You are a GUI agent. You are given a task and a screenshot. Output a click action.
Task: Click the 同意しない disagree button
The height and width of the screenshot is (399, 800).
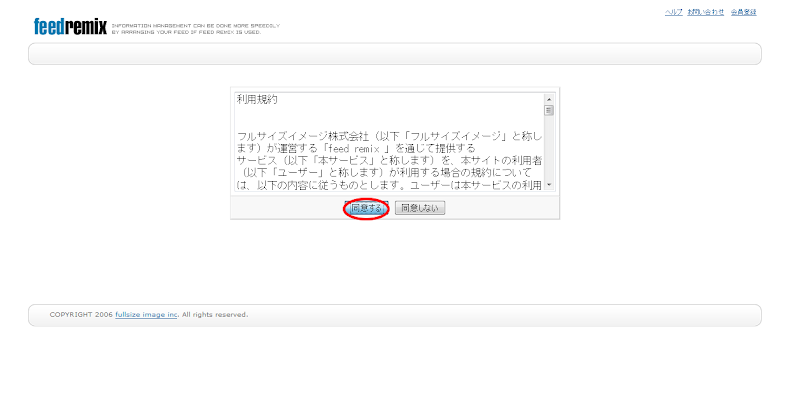(420, 208)
